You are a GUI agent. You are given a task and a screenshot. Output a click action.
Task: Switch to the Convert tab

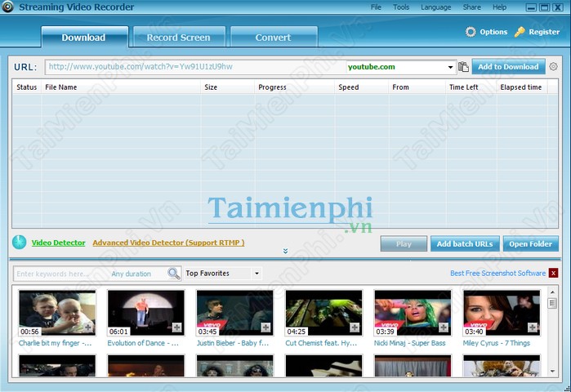point(274,37)
